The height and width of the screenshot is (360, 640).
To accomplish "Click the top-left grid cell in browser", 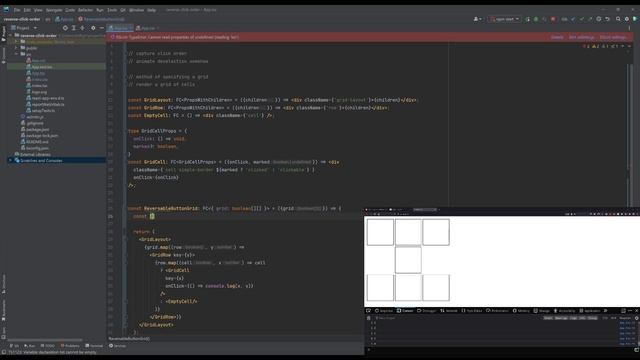I will click(380, 232).
